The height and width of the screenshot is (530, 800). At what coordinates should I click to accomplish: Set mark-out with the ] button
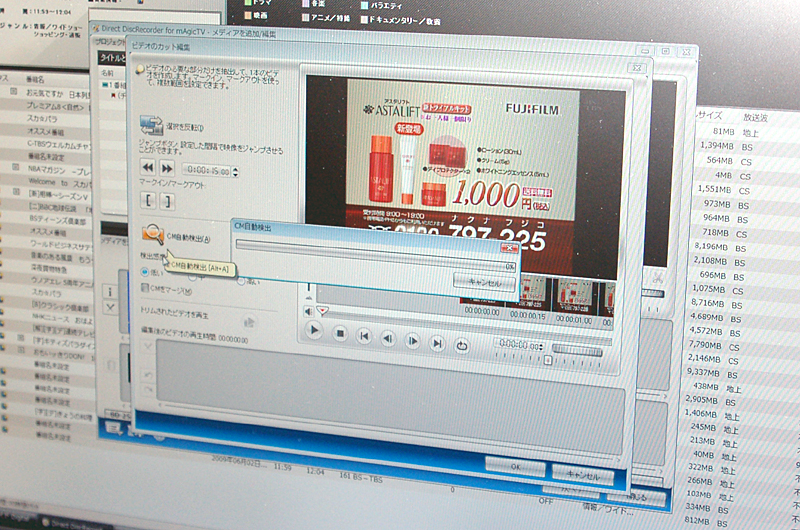point(167,201)
